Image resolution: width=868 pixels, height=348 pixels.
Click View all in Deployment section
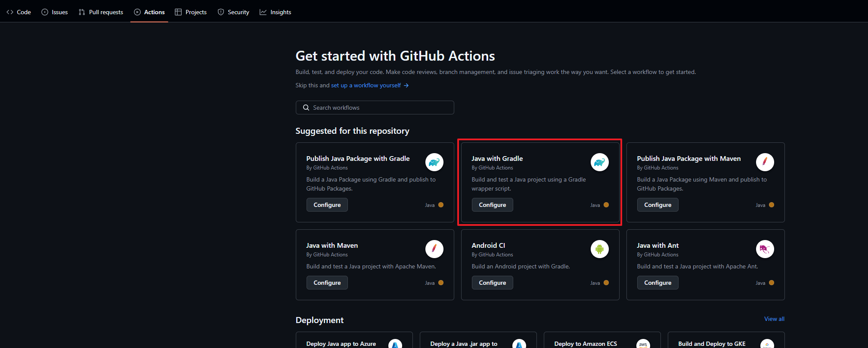[x=774, y=319]
